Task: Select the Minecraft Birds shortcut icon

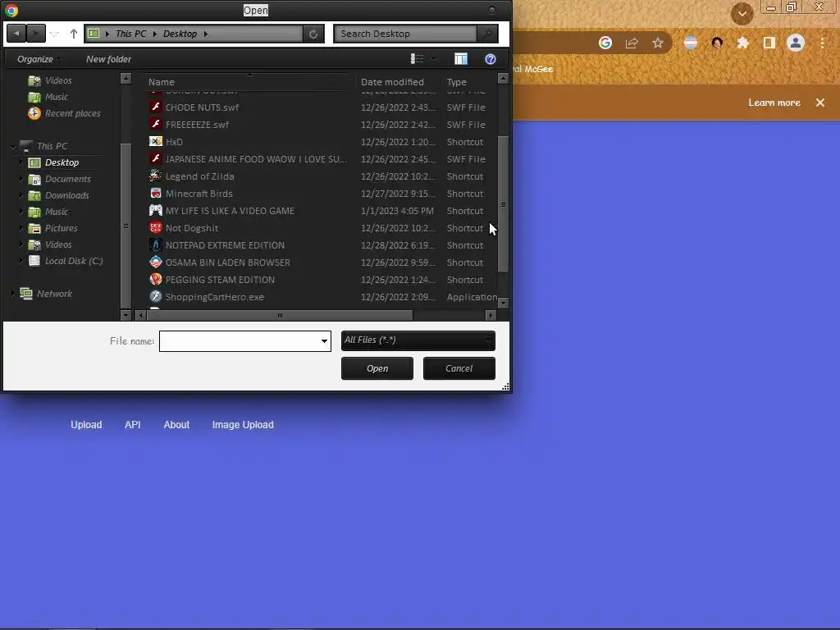Action: 155,194
